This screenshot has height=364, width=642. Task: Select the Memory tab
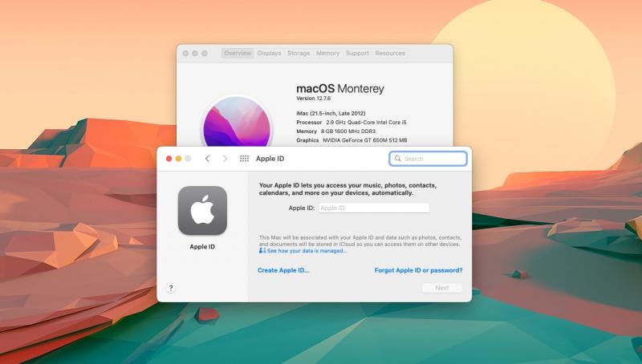pyautogui.click(x=327, y=53)
